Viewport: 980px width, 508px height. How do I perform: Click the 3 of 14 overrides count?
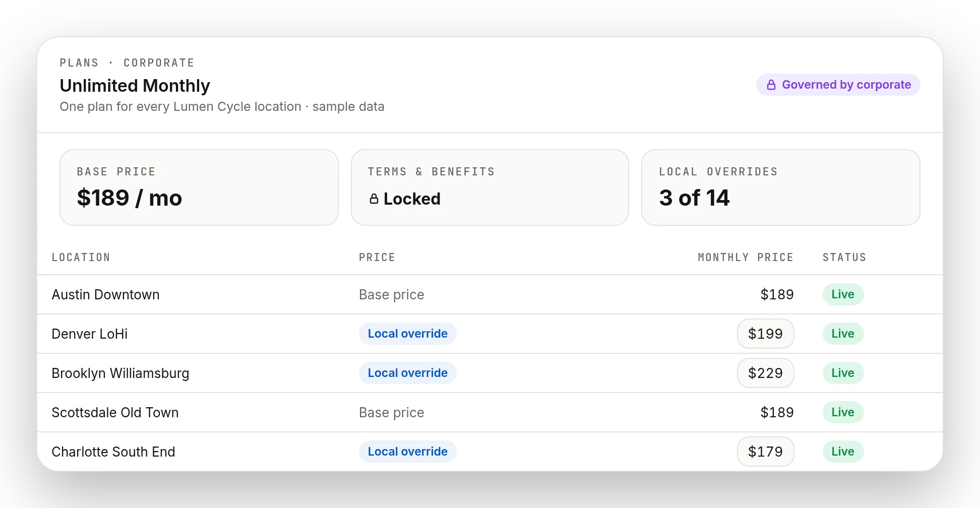tap(694, 198)
